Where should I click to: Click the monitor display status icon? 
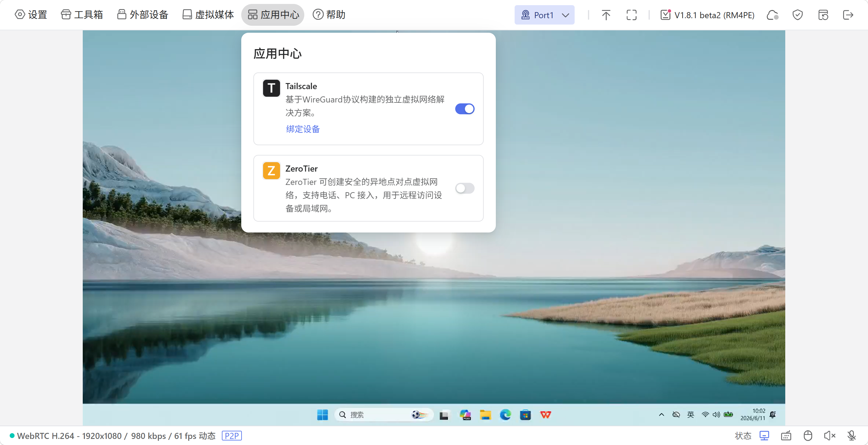click(764, 436)
